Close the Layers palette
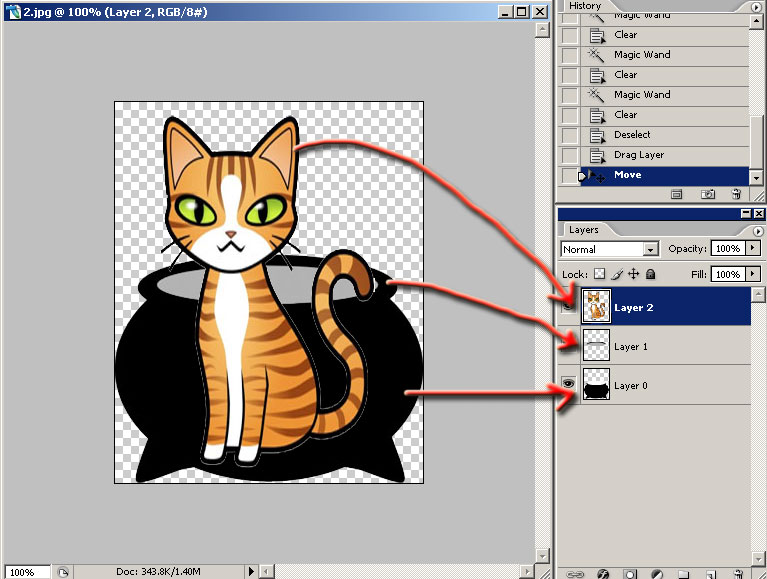This screenshot has height=579, width=767. pos(758,213)
